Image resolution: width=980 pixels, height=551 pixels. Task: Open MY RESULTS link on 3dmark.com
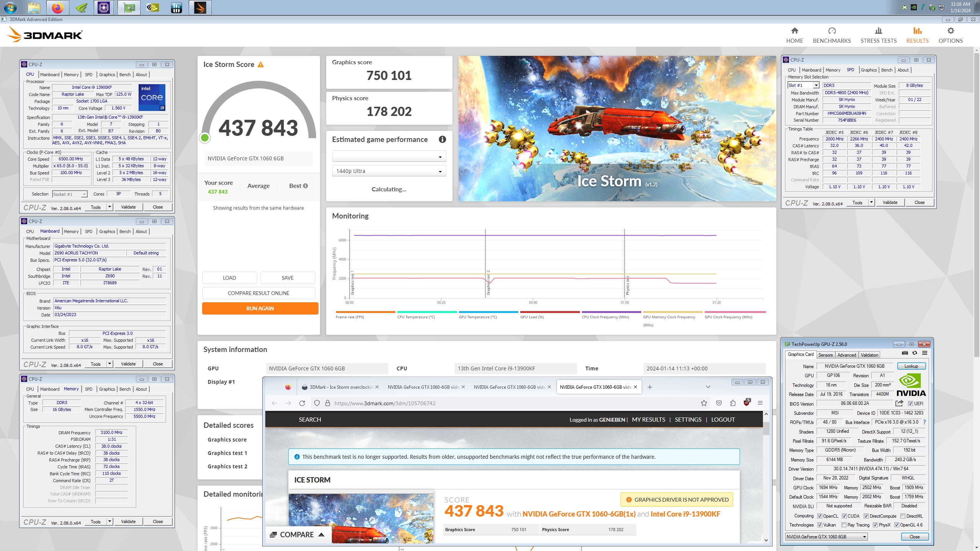pyautogui.click(x=648, y=420)
